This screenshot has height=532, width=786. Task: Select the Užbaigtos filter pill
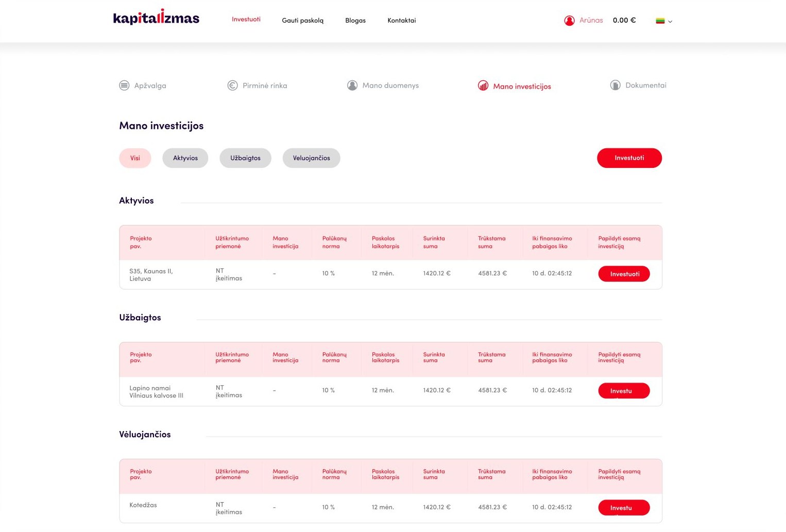pyautogui.click(x=246, y=158)
